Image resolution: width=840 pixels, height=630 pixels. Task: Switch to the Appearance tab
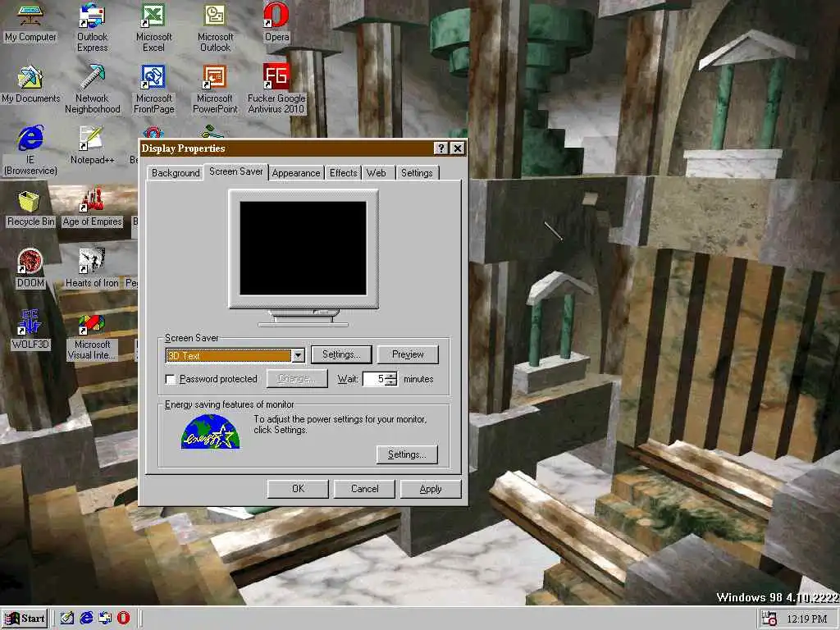click(x=295, y=173)
